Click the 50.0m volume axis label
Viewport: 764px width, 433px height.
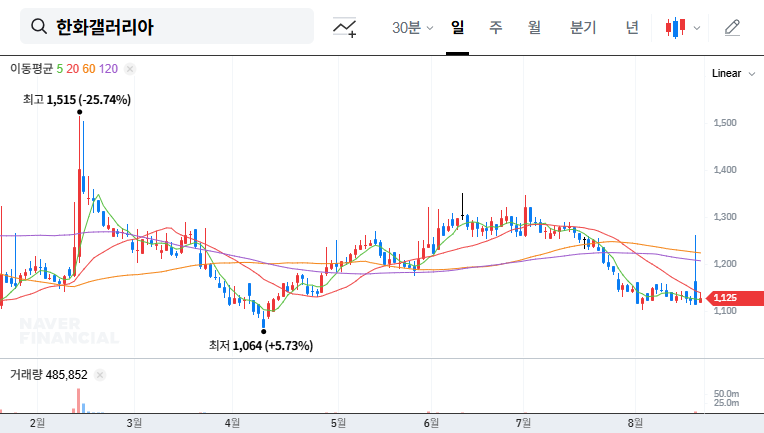[x=726, y=394]
